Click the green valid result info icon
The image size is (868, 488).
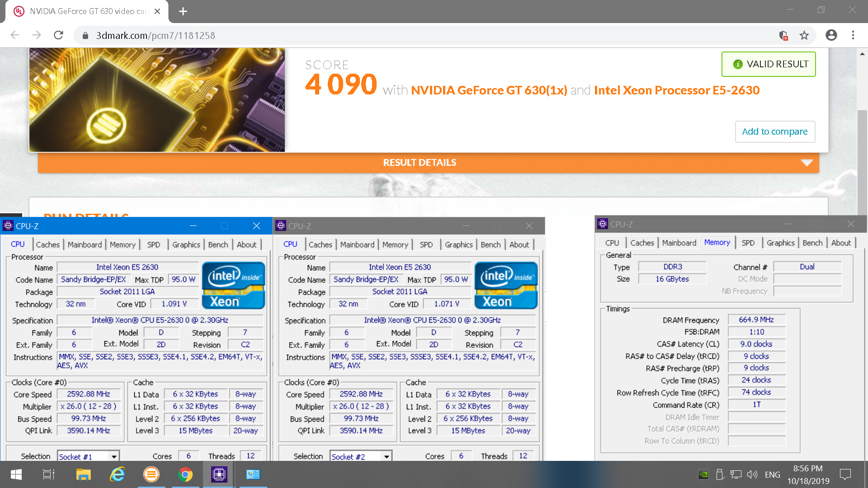pyautogui.click(x=738, y=64)
